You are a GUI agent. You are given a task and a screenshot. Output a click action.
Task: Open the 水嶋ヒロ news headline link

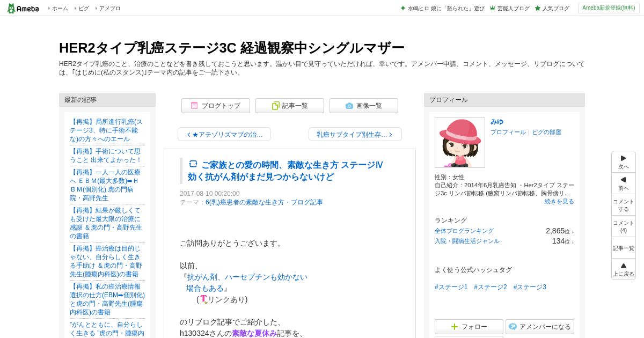tap(445, 8)
